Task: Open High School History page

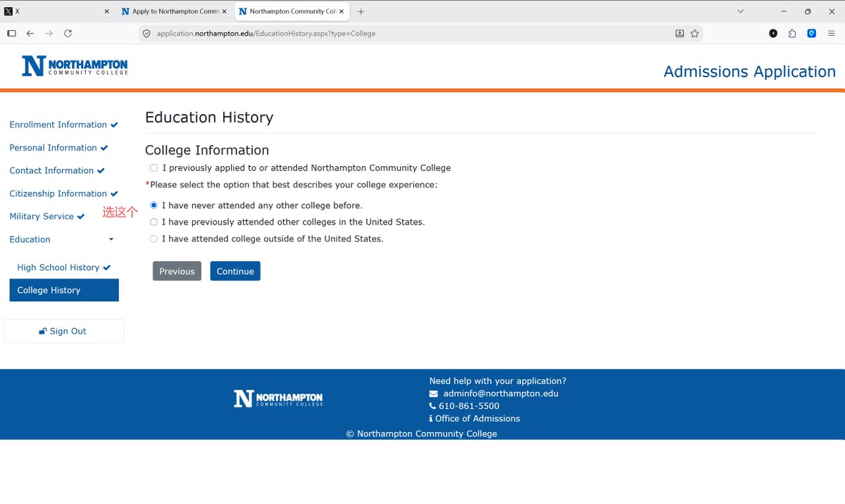Action: click(x=64, y=267)
